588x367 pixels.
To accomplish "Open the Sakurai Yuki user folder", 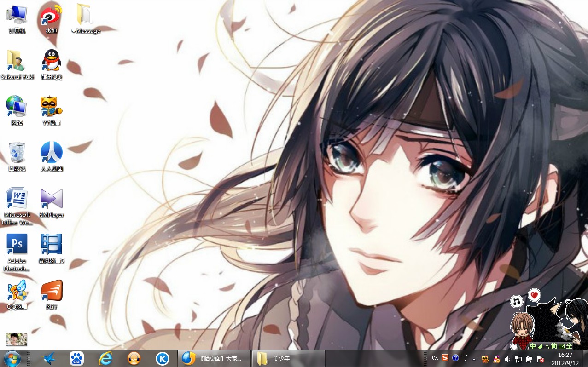I will click(x=17, y=65).
